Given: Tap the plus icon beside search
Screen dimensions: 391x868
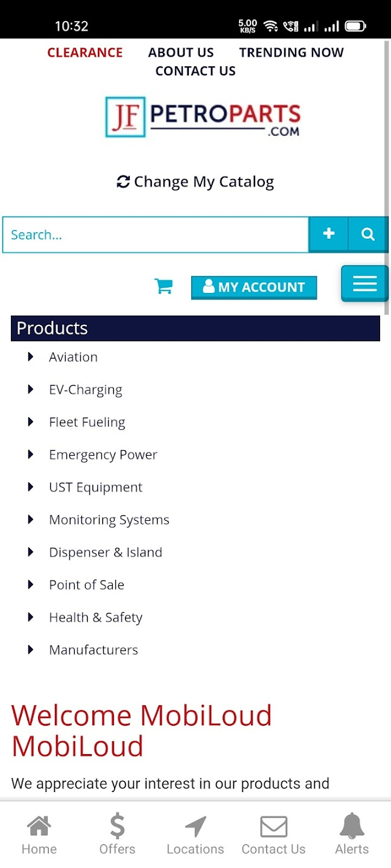Looking at the screenshot, I should [328, 234].
